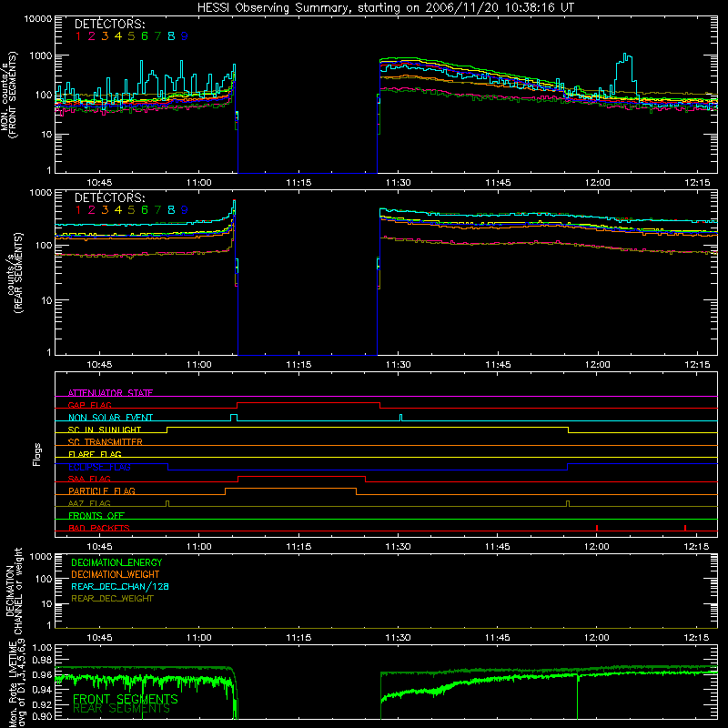This screenshot has height=728, width=728.
Task: Click 11:15 time label under front segments plot
Action: pyautogui.click(x=298, y=183)
